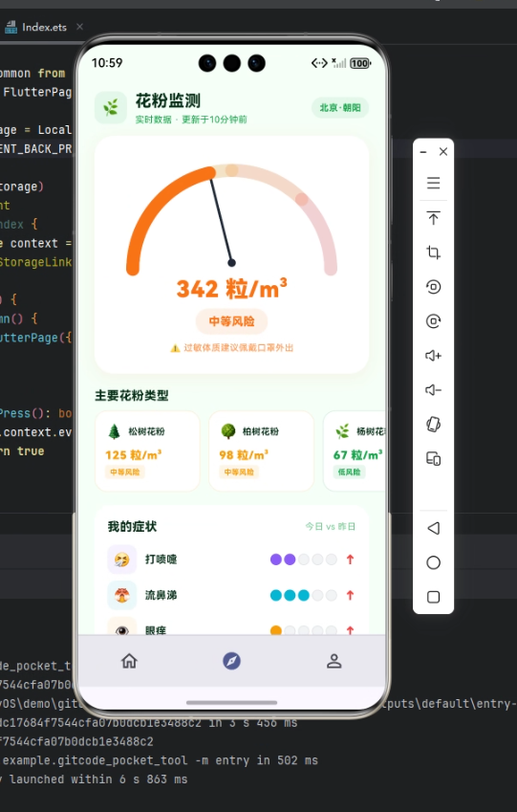Select the crop screenshot tool in emulator toolbar
Image resolution: width=517 pixels, height=812 pixels.
tap(433, 252)
